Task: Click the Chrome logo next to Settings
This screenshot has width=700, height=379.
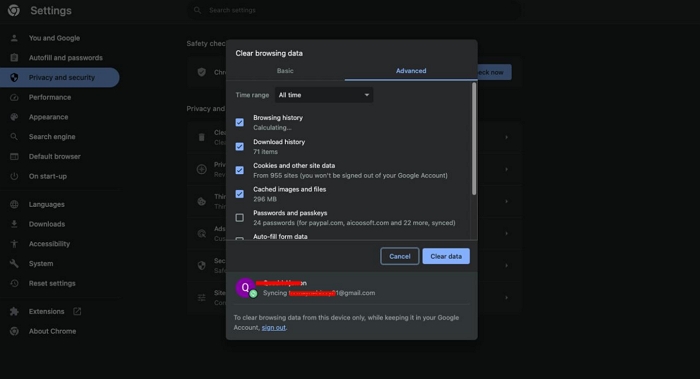Action: (x=14, y=10)
